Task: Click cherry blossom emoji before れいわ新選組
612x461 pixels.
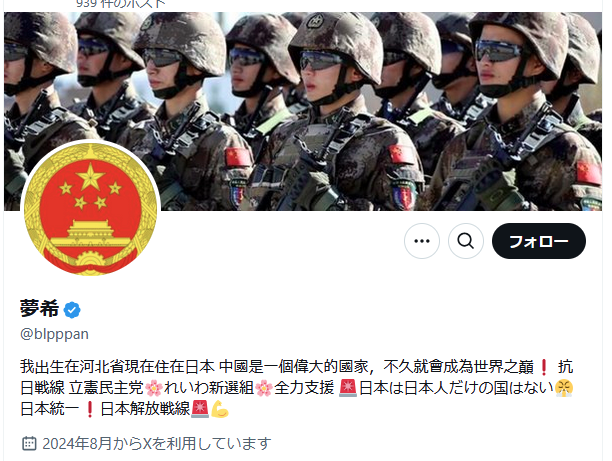Action: pos(154,388)
